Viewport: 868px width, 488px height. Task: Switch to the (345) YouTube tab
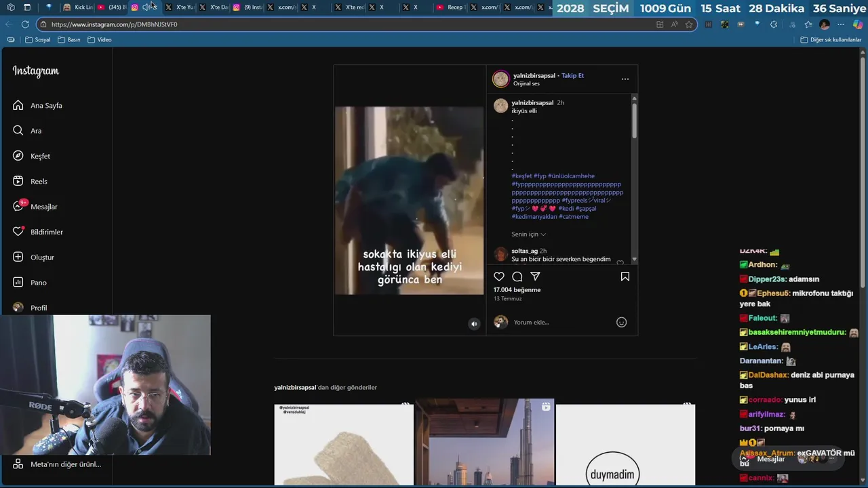coord(111,7)
